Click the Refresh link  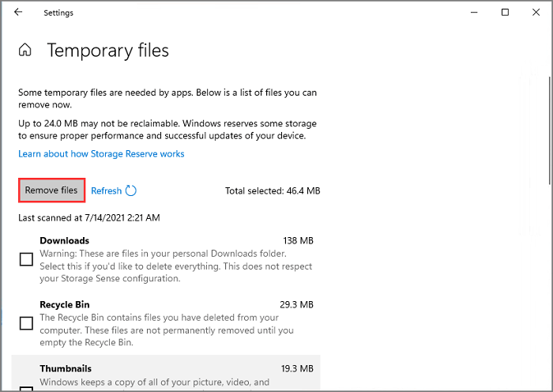tap(106, 190)
